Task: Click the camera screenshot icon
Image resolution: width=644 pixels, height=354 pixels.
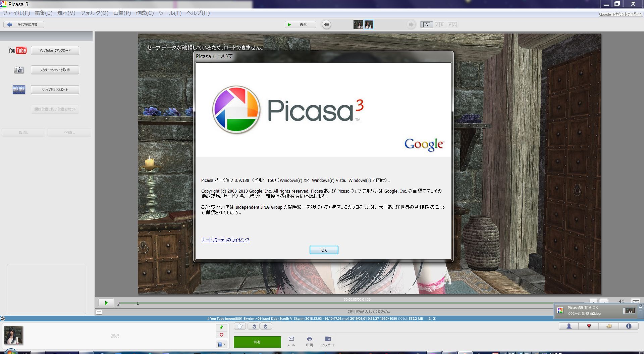Action: 19,70
